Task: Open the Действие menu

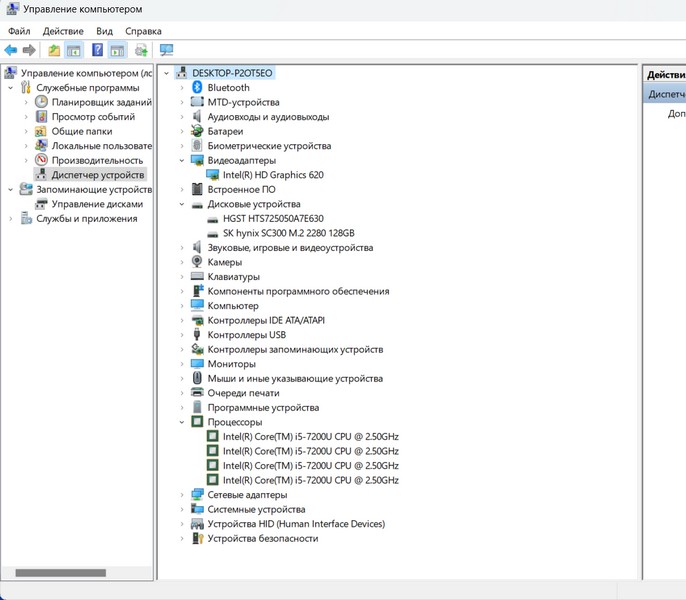Action: tap(63, 31)
